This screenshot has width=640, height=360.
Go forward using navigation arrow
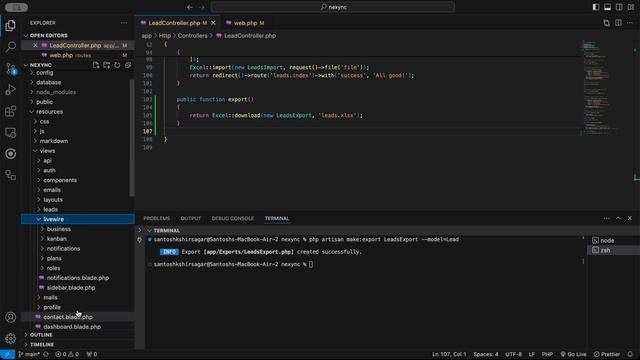tap(202, 7)
